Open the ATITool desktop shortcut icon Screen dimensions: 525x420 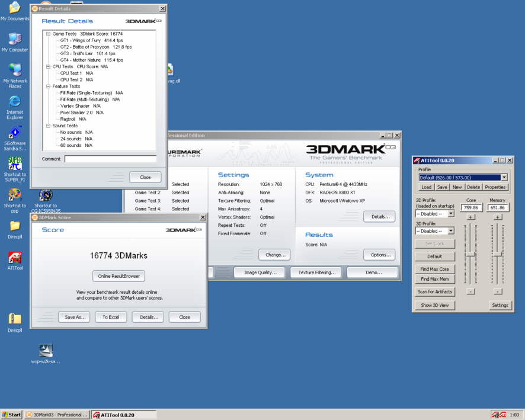(x=15, y=258)
